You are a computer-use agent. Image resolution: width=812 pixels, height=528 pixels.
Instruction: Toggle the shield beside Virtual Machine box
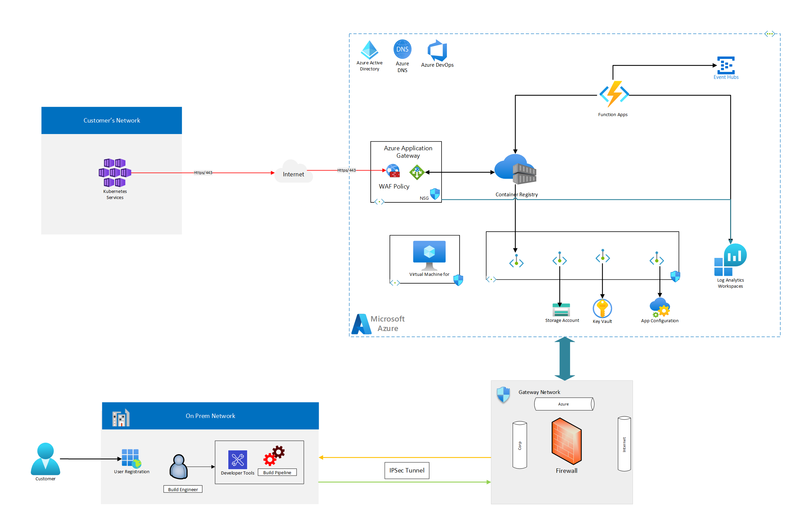coord(458,280)
